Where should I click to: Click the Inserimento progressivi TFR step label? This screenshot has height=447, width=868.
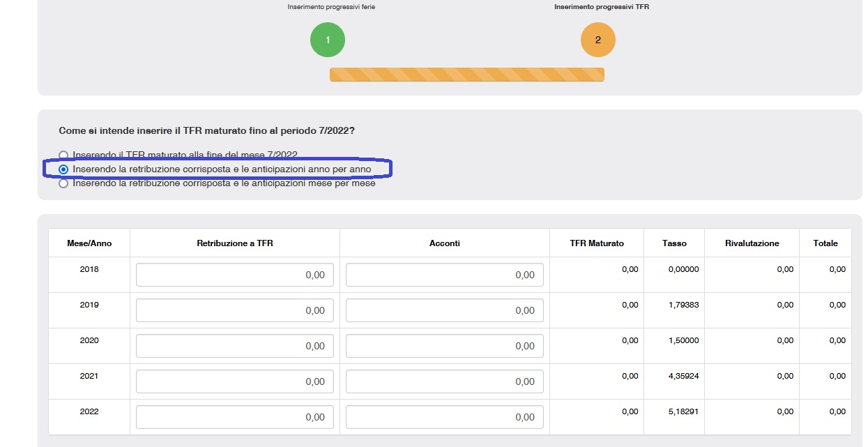[597, 7]
